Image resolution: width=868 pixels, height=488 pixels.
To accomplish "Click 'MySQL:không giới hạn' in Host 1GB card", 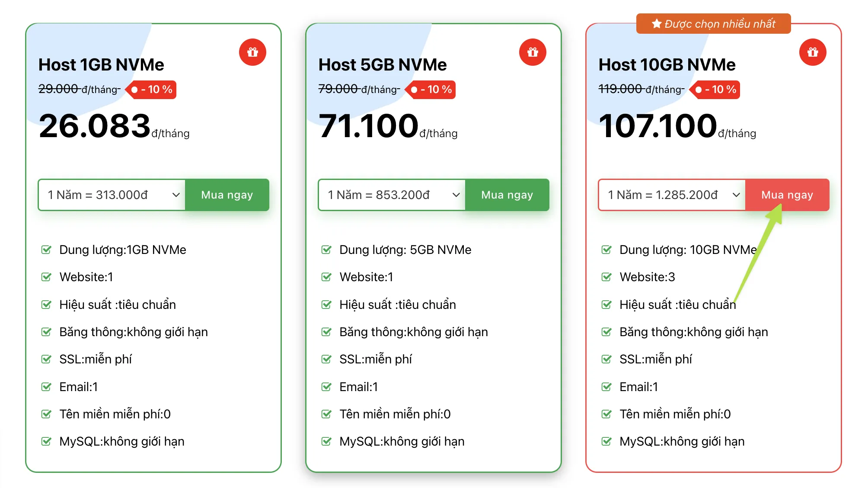I will (122, 441).
